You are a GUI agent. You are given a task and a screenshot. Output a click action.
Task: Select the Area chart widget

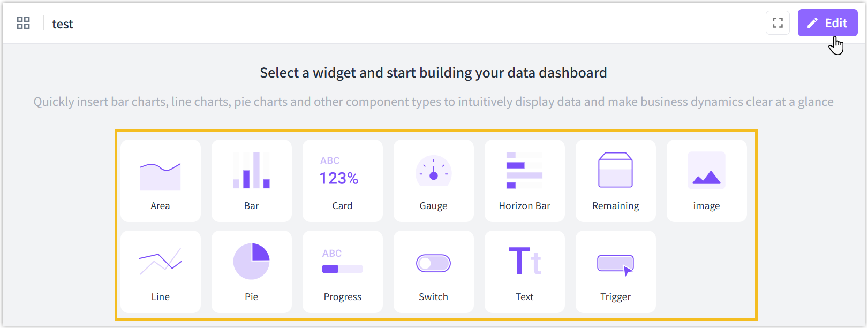pos(160,180)
